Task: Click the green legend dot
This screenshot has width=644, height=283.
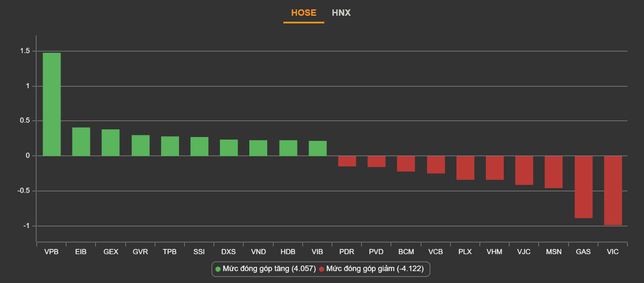Action: tap(218, 269)
